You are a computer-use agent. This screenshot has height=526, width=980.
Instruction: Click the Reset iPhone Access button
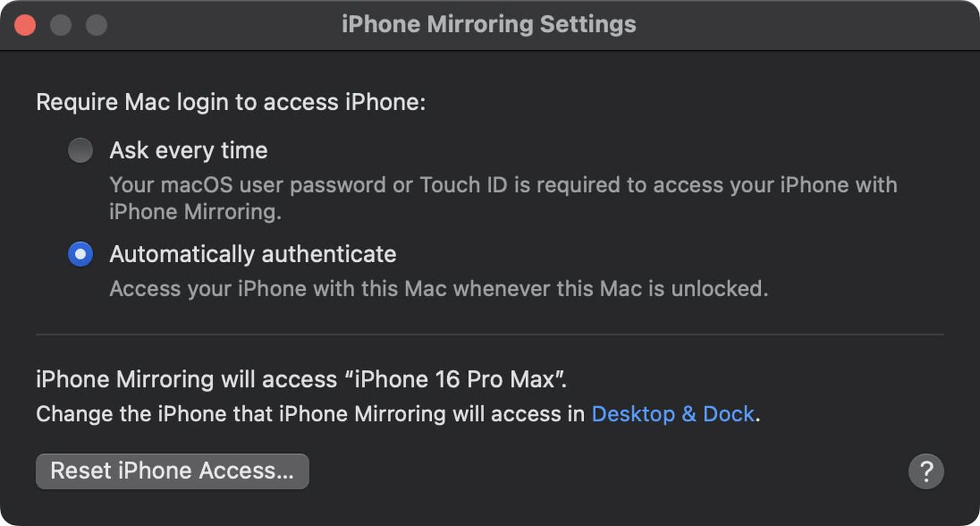coord(172,471)
